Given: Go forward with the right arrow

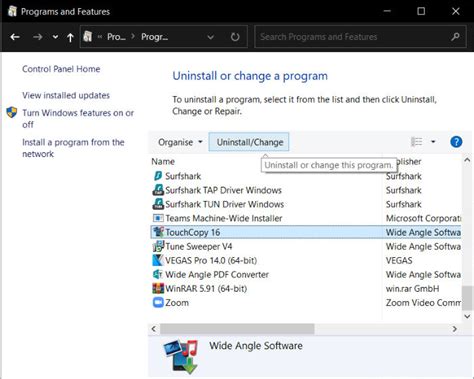Looking at the screenshot, I should tap(38, 37).
